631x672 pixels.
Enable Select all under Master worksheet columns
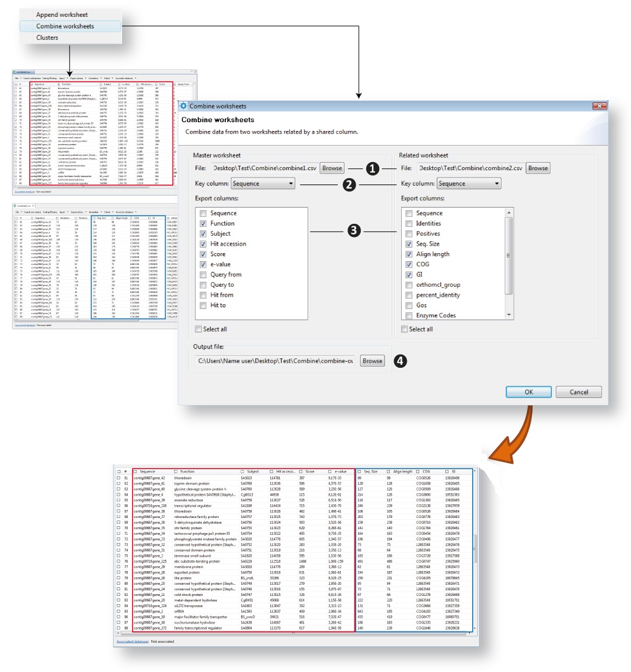(199, 329)
